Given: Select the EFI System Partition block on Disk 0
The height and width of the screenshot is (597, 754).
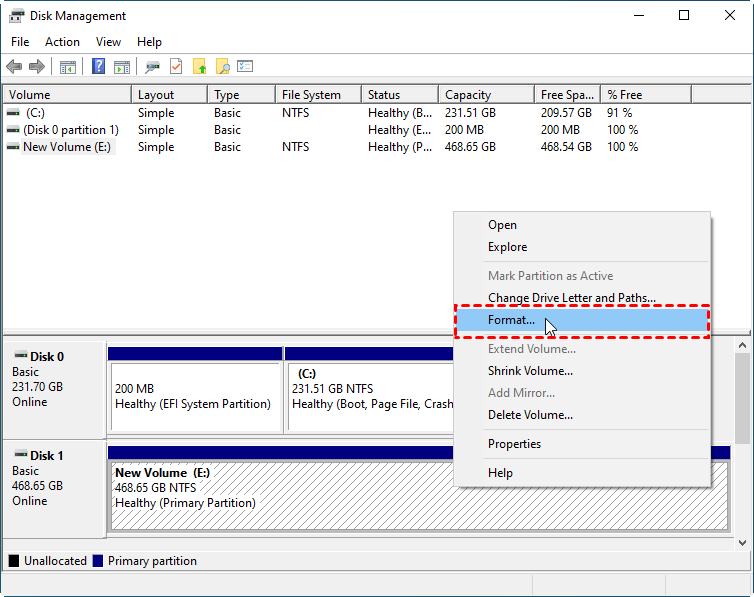Looking at the screenshot, I should coord(194,396).
